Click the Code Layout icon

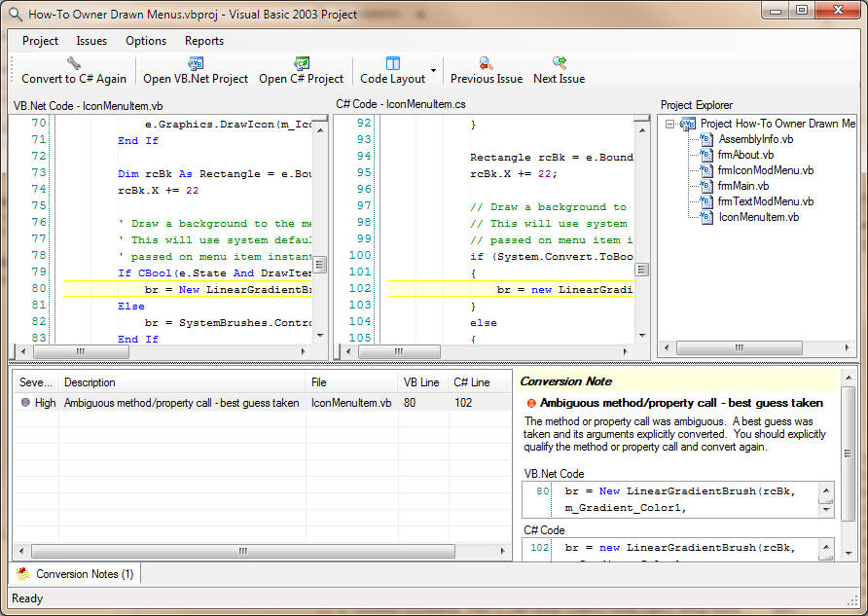pos(393,63)
